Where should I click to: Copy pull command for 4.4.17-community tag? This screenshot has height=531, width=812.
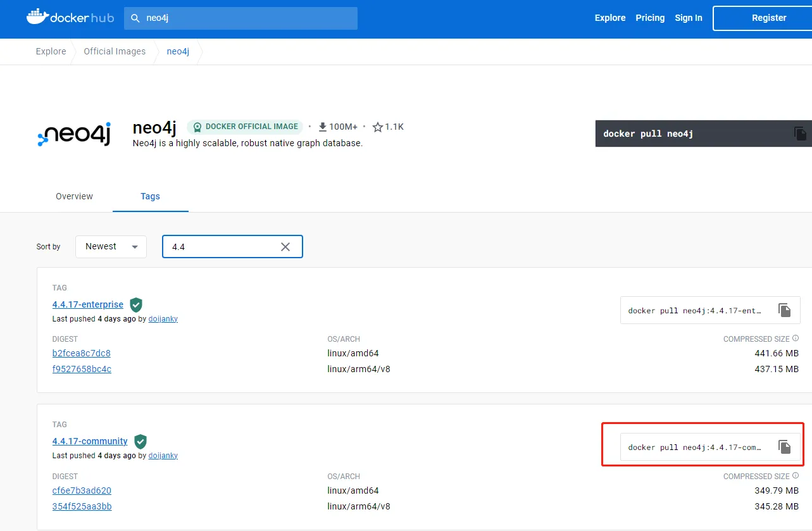(785, 447)
